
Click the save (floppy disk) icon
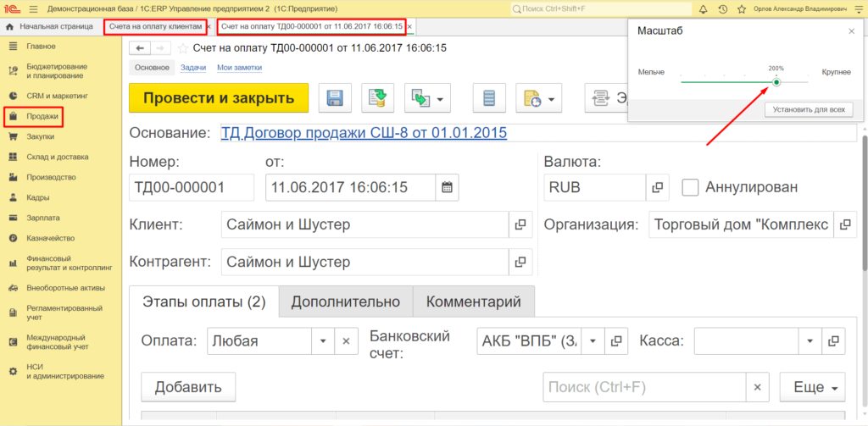pyautogui.click(x=335, y=98)
